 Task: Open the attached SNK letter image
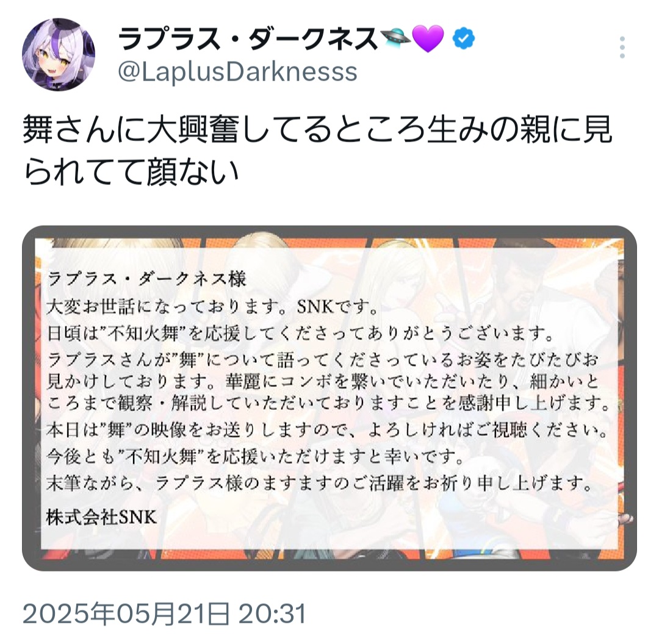coord(329,398)
